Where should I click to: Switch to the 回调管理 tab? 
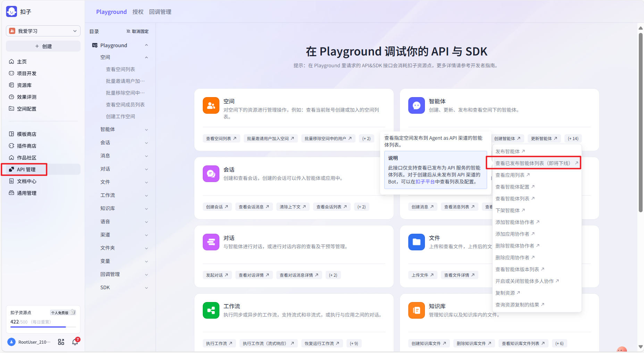point(160,12)
